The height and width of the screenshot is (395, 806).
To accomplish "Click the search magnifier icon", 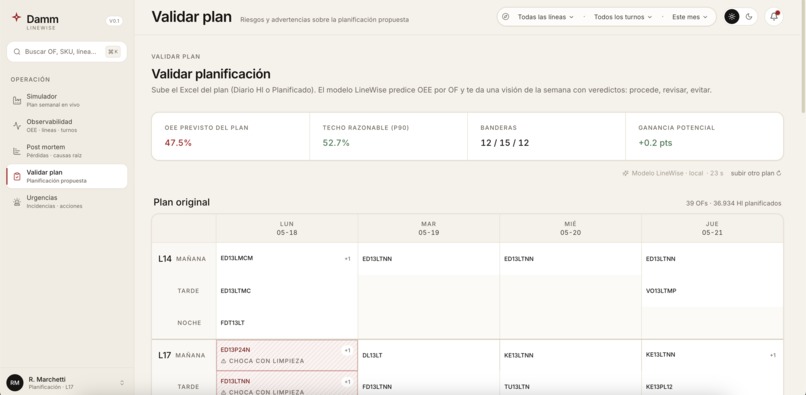I will click(17, 51).
